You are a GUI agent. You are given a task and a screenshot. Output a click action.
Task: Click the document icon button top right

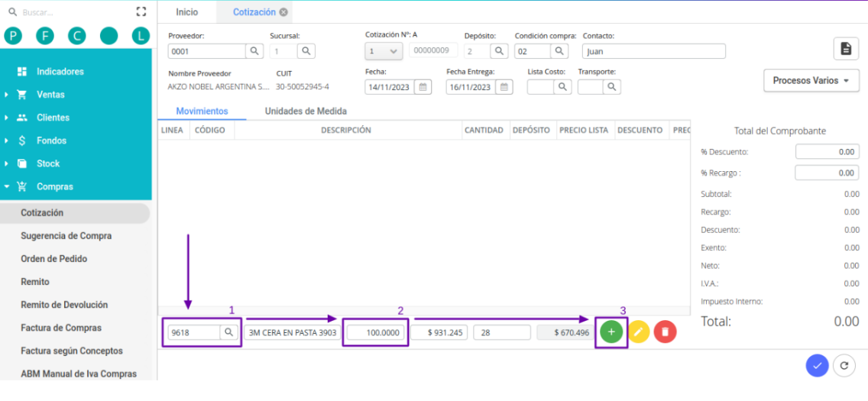[x=846, y=49]
